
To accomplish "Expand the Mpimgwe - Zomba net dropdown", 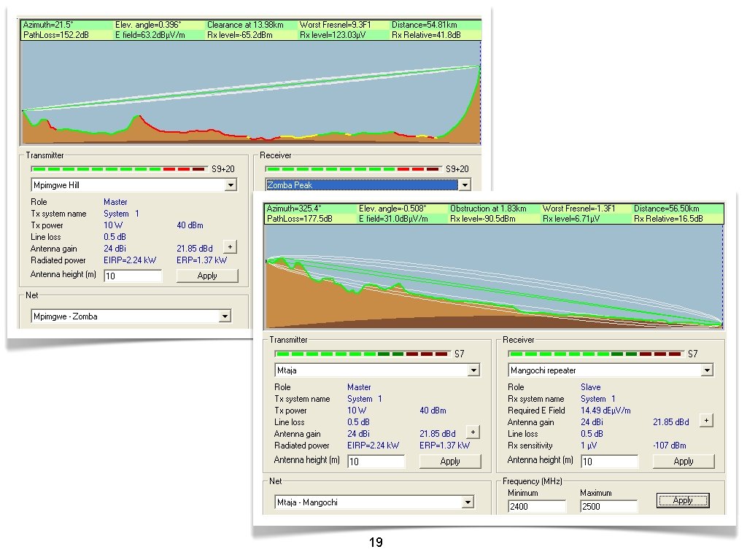I will point(225,316).
